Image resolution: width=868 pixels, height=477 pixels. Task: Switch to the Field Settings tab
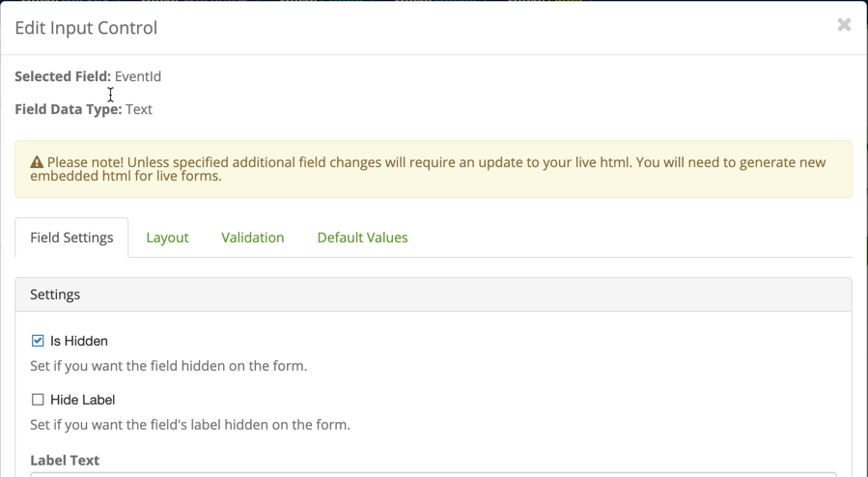pos(71,238)
